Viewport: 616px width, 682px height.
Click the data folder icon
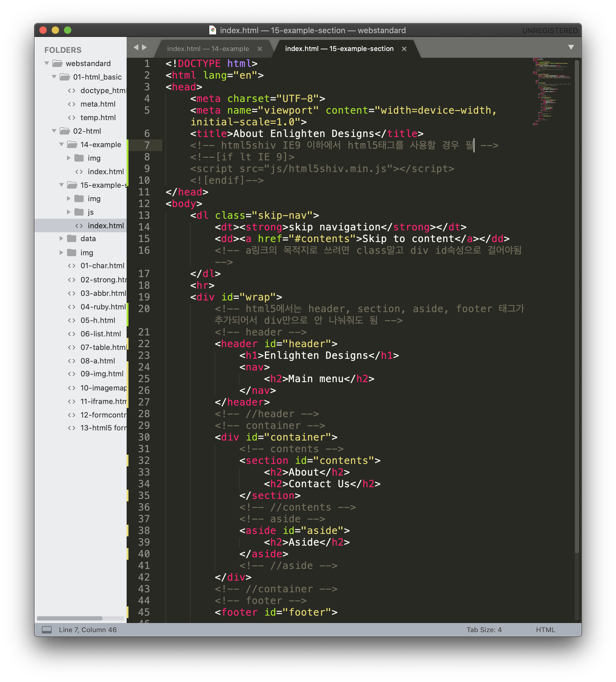click(71, 238)
